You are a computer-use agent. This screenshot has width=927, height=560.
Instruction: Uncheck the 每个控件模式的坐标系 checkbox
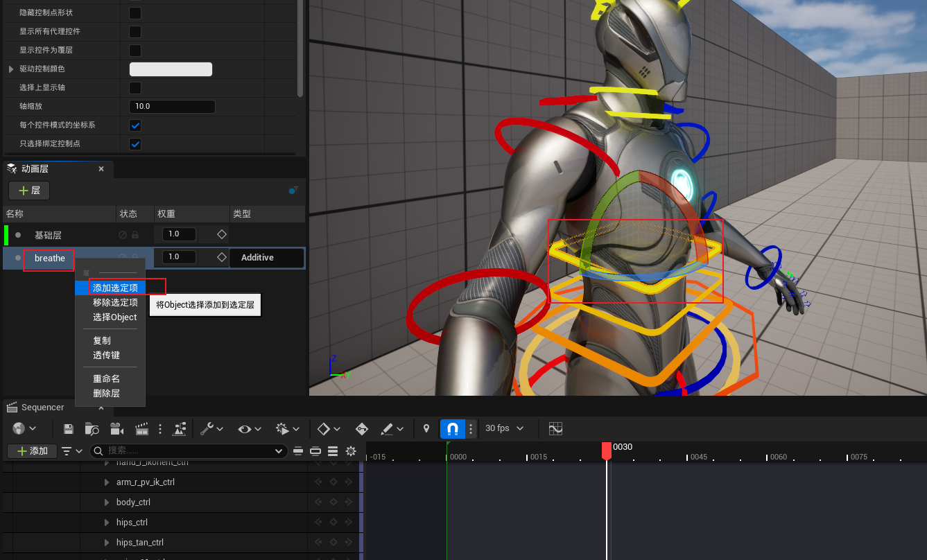(136, 125)
